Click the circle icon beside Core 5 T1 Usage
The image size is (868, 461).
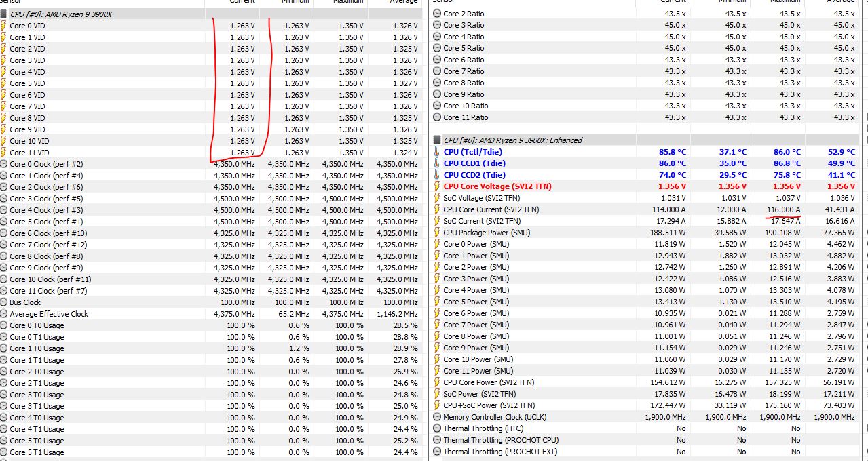point(3,452)
